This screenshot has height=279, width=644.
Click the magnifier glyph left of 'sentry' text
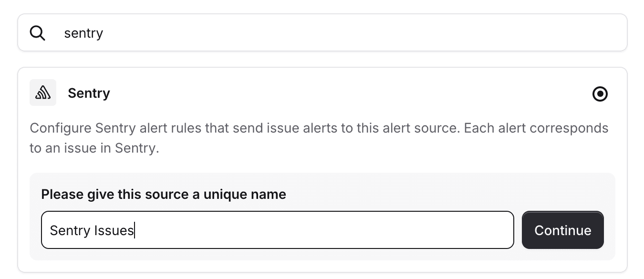tap(37, 32)
